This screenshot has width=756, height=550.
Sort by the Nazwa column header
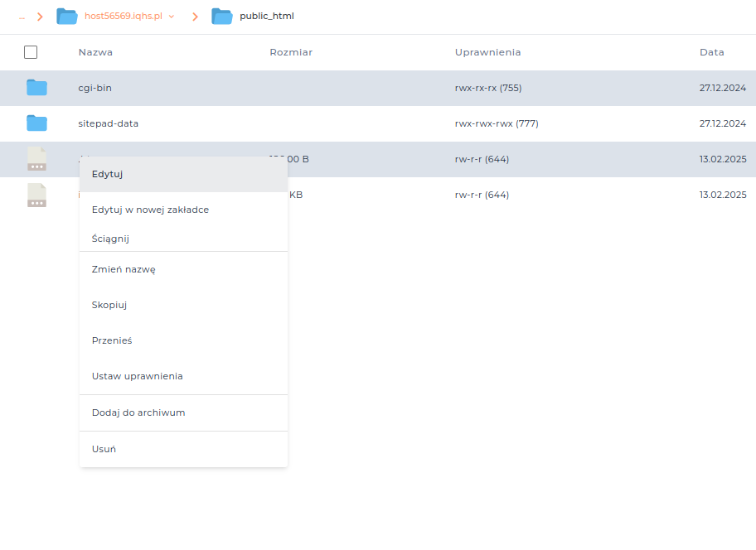(95, 52)
